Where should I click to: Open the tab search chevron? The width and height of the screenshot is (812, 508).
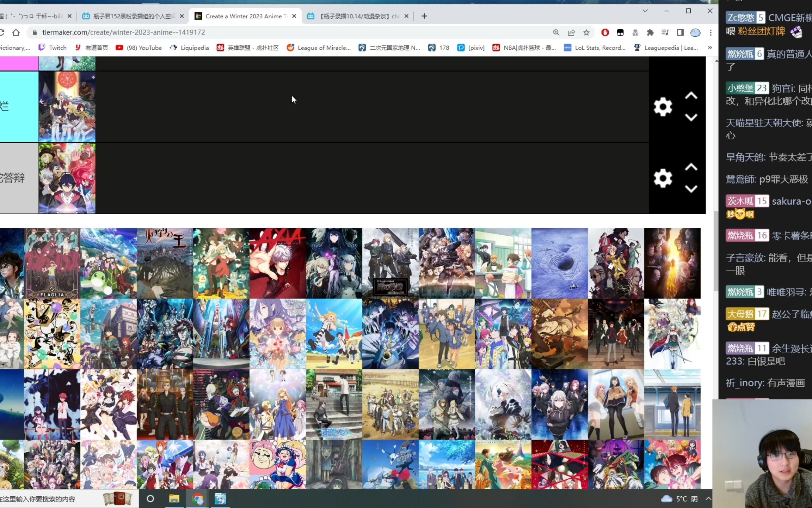(x=645, y=11)
